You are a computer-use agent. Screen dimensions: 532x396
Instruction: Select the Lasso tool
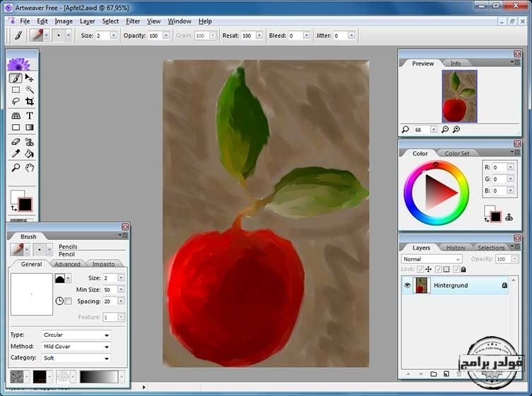tap(16, 102)
